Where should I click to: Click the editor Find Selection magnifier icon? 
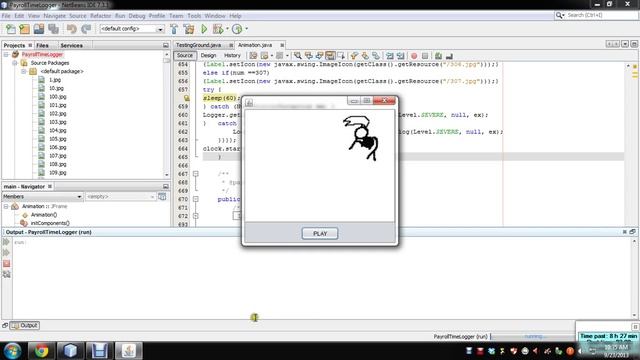[298, 56]
